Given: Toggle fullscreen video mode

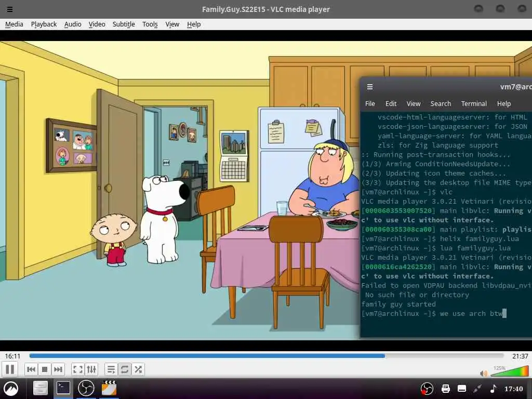Looking at the screenshot, I should pos(78,369).
